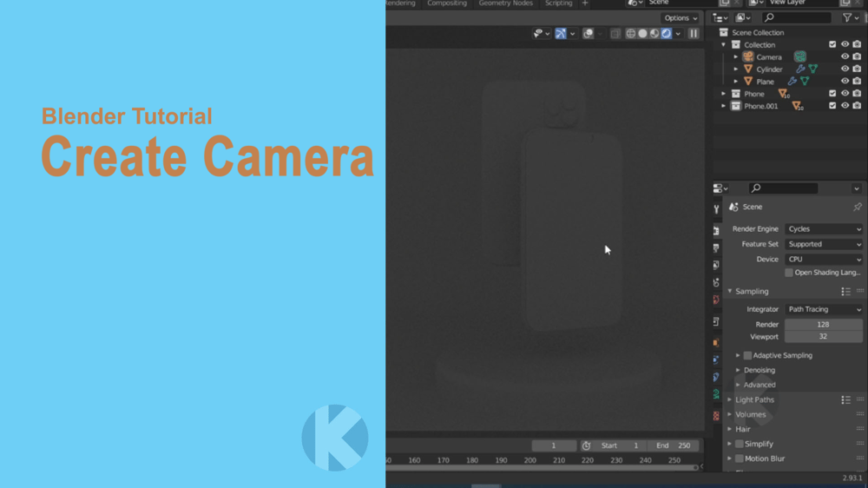Enable Open Shading Language checkbox

[789, 273]
